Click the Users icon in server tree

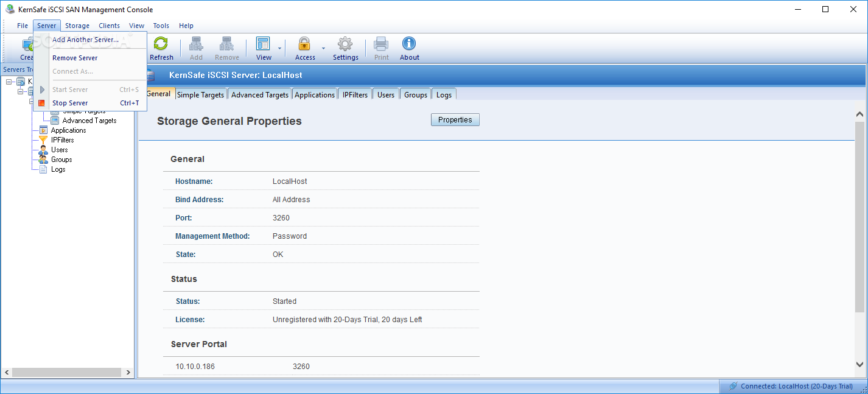[43, 150]
